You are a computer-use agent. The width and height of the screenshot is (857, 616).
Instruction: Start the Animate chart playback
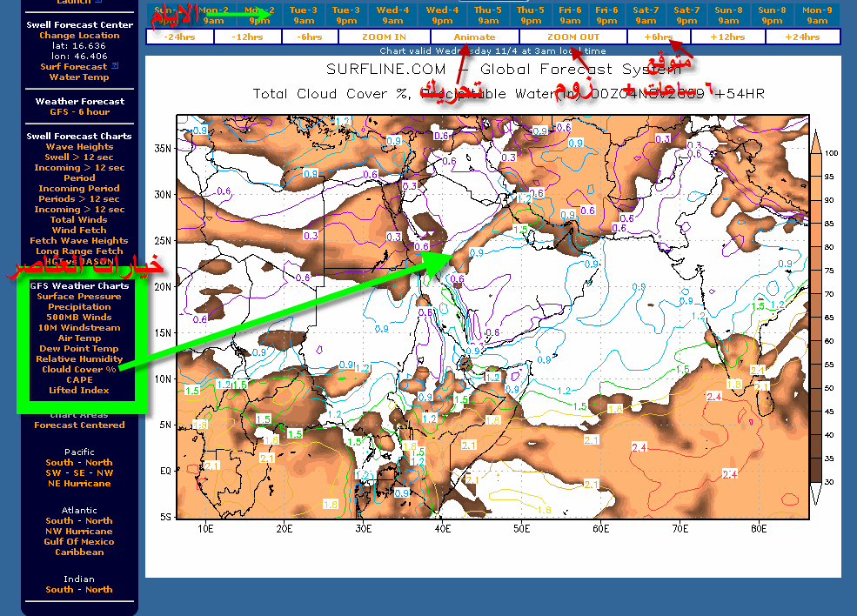[x=474, y=37]
